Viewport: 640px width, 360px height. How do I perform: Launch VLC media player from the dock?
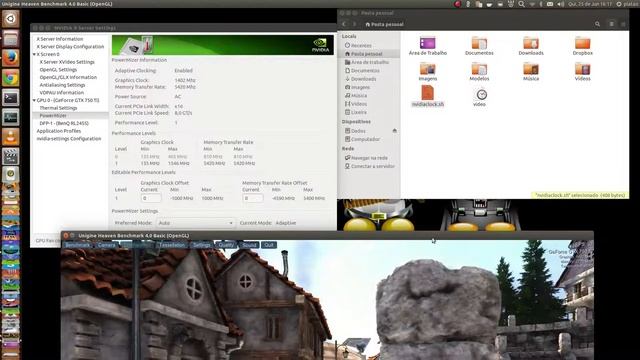(x=11, y=137)
